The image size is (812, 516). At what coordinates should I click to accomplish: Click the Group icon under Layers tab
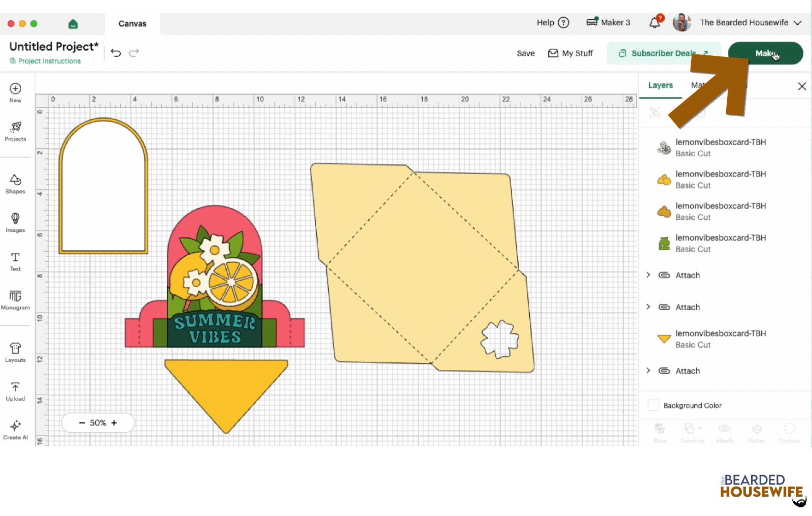click(x=655, y=113)
